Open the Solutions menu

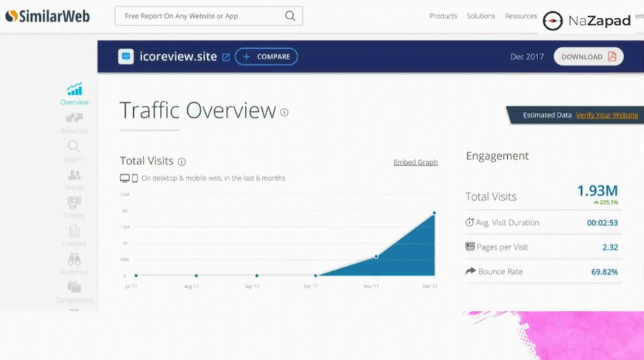[480, 16]
